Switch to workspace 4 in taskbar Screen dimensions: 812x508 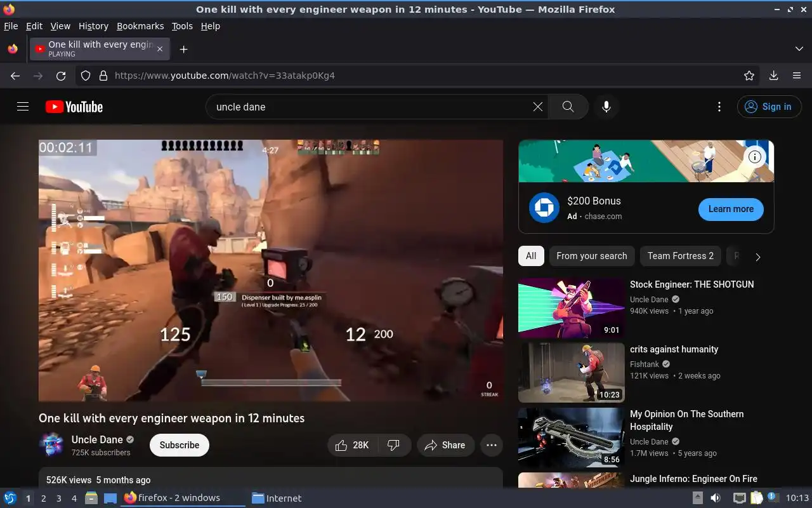74,498
